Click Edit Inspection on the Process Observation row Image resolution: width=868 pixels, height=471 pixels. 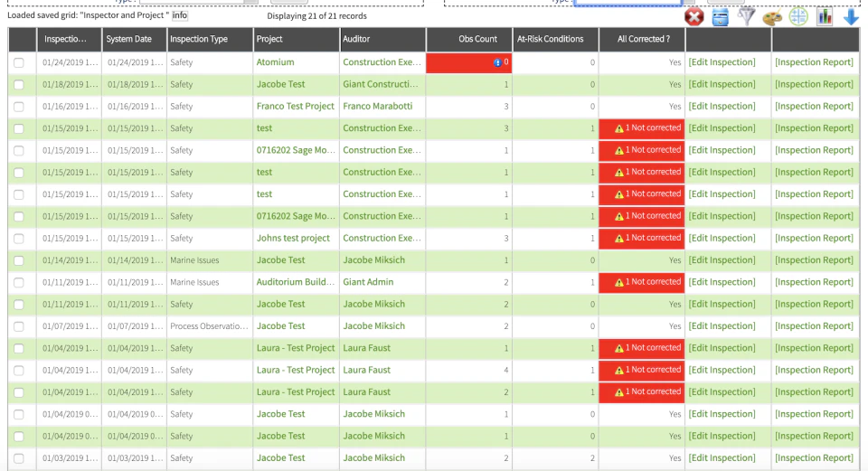tap(722, 326)
